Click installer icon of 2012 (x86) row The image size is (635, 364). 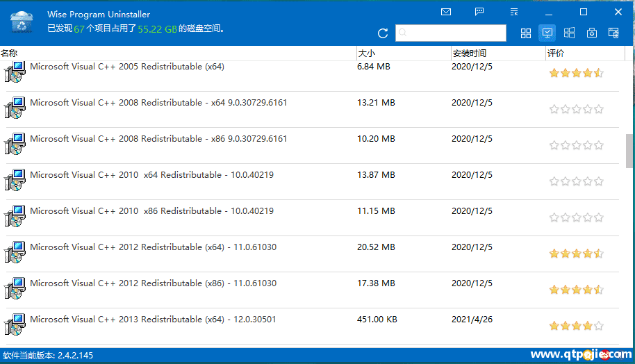pyautogui.click(x=15, y=288)
